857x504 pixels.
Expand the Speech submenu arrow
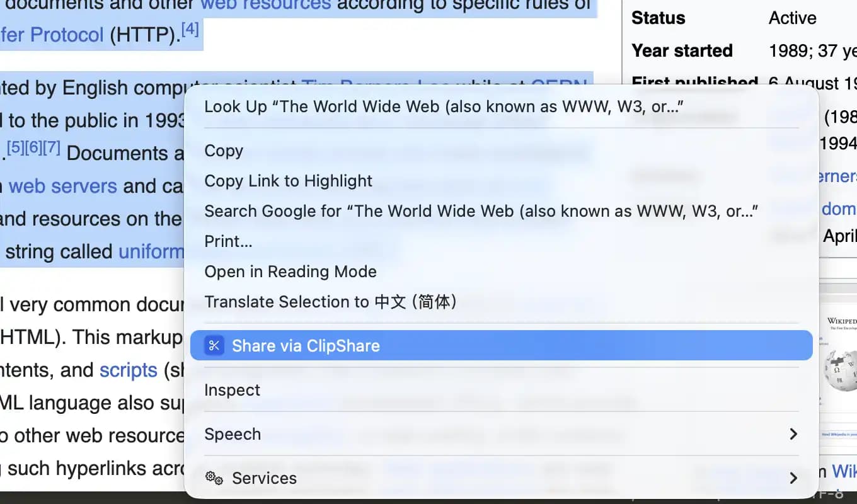pyautogui.click(x=793, y=434)
